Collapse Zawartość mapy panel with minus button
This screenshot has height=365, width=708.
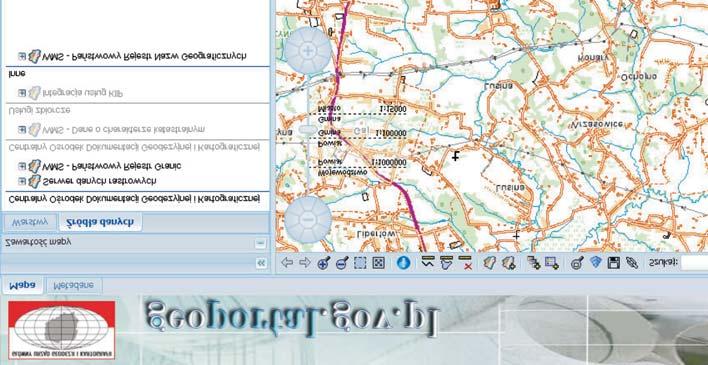coord(261,244)
